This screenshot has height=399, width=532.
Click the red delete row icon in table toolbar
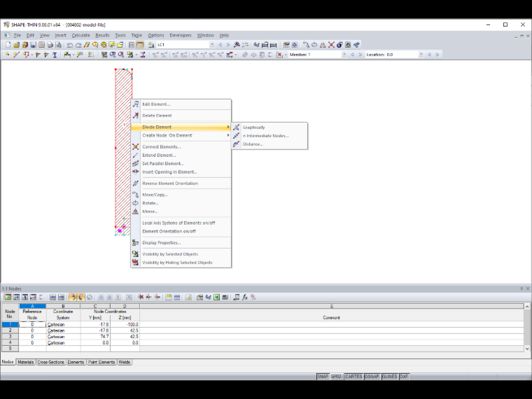(141, 297)
